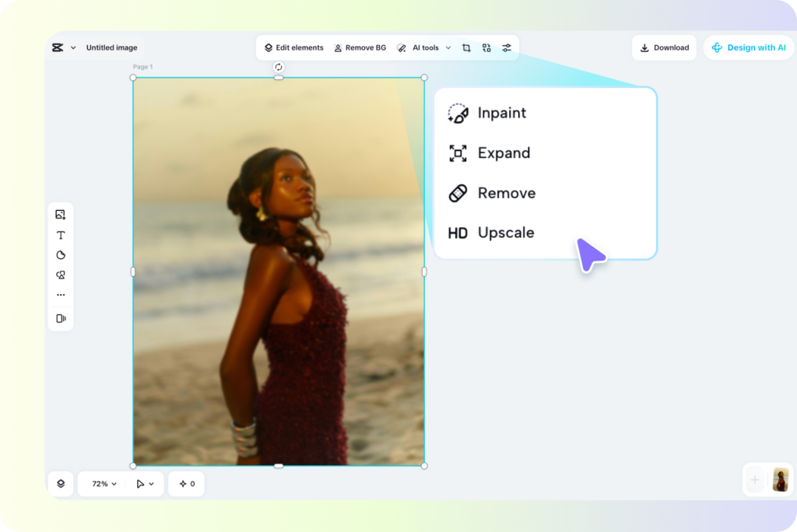This screenshot has width=797, height=532.
Task: Click Remove BG in the toolbar
Action: click(x=360, y=47)
